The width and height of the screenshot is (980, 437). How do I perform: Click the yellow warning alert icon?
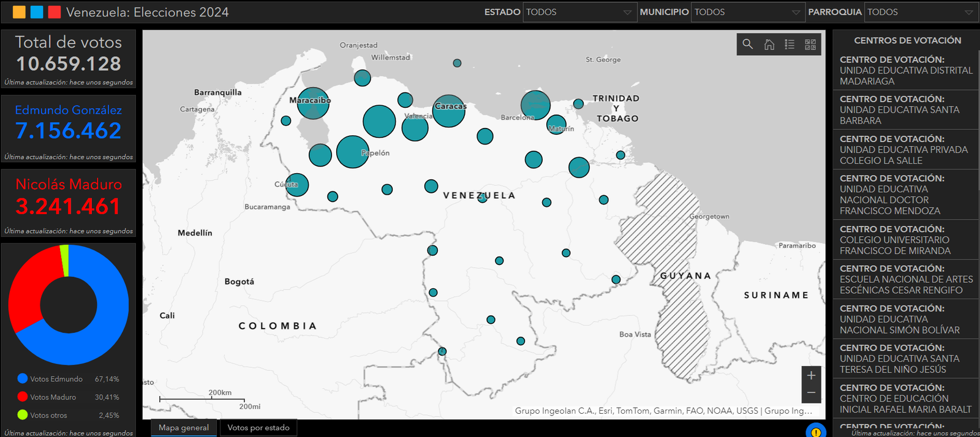click(816, 431)
